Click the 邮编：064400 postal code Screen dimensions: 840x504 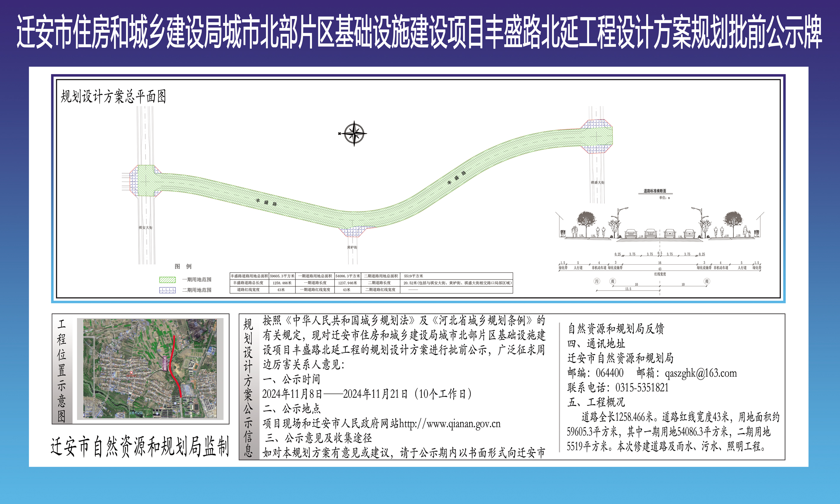596,373
